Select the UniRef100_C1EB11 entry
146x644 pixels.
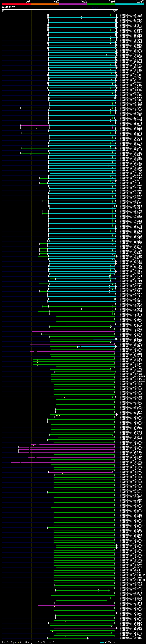coord(131,590)
